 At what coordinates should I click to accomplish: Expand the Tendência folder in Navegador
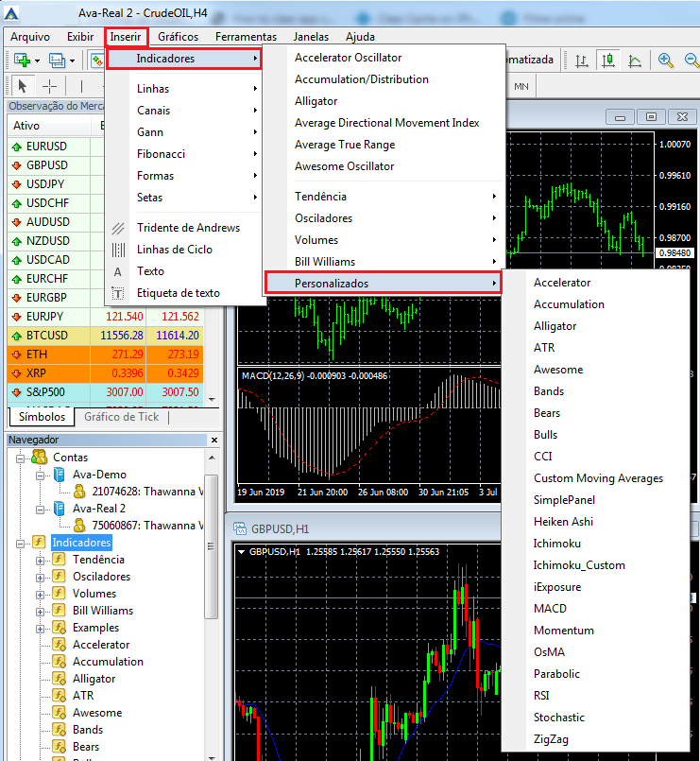pyautogui.click(x=41, y=560)
